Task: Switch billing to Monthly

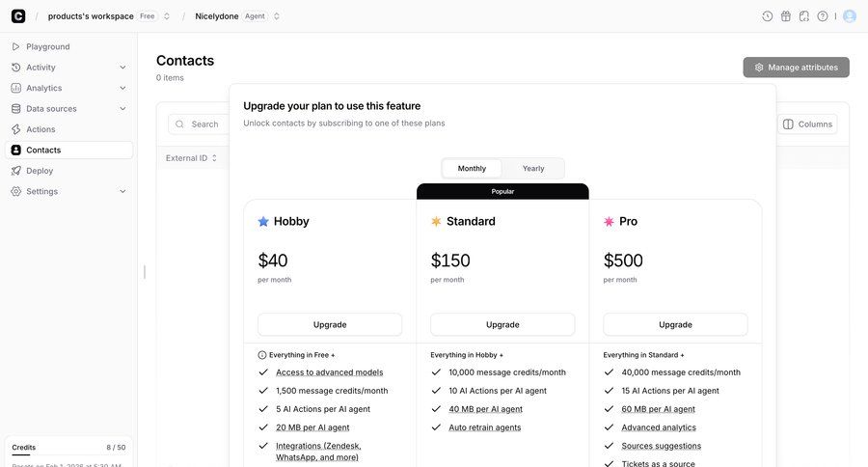Action: (x=472, y=169)
